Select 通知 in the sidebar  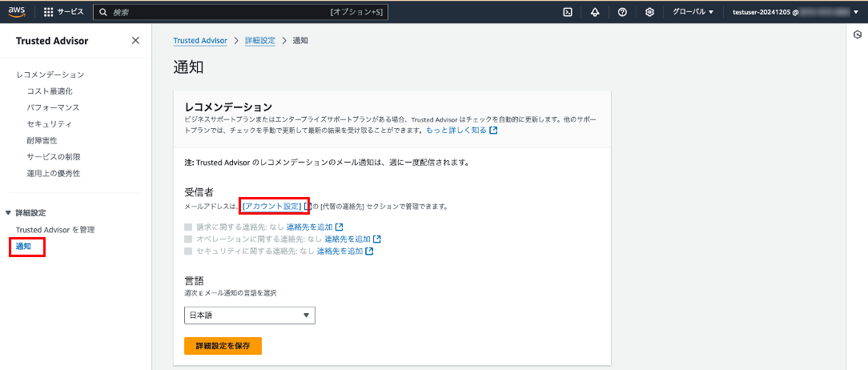24,247
